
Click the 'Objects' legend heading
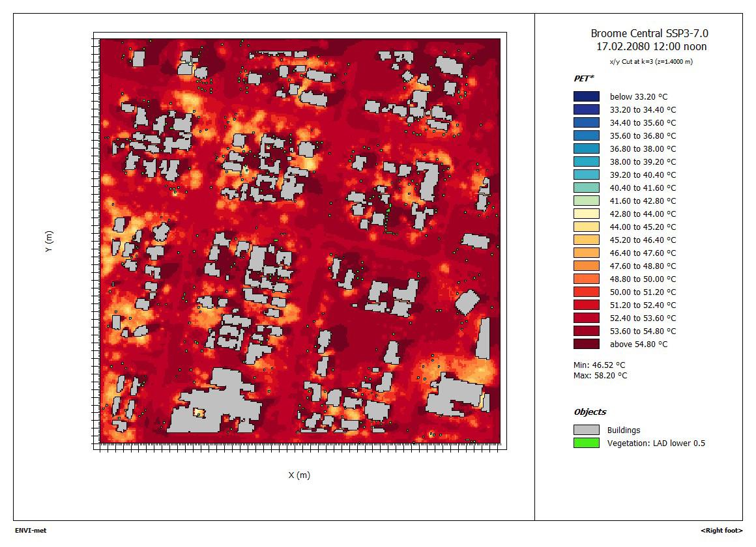click(590, 412)
